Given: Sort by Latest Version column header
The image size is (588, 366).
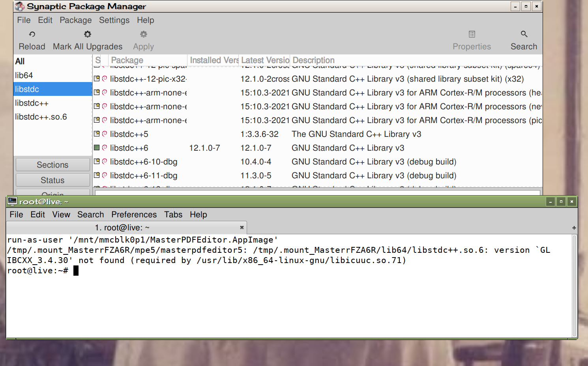Looking at the screenshot, I should tap(264, 60).
